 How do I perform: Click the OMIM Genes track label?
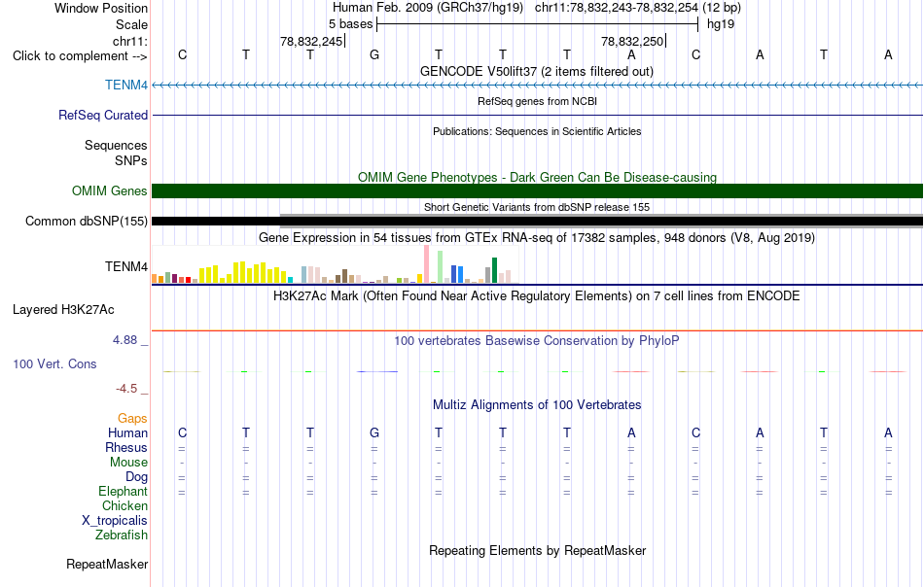(x=110, y=190)
